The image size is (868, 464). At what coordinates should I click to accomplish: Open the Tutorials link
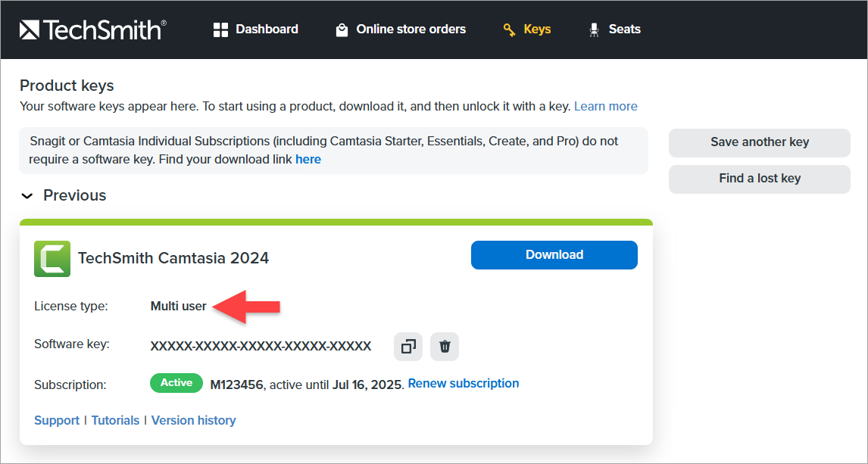click(115, 420)
